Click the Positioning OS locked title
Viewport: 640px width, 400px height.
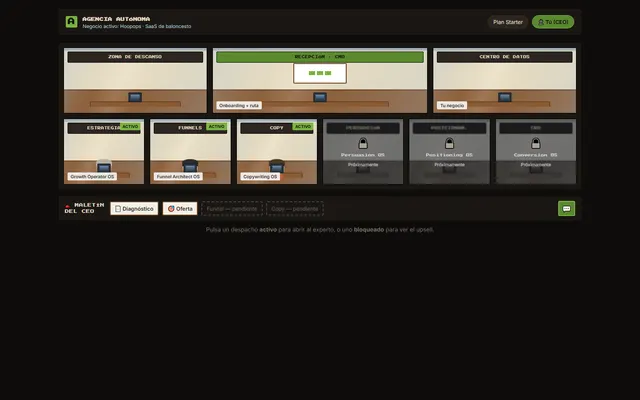[449, 155]
